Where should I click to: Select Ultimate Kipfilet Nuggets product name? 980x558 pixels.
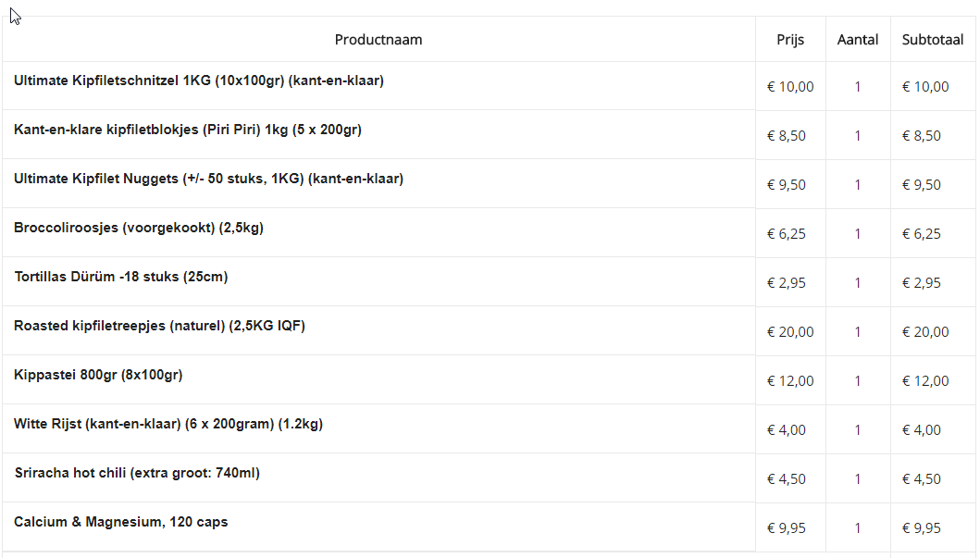click(208, 179)
